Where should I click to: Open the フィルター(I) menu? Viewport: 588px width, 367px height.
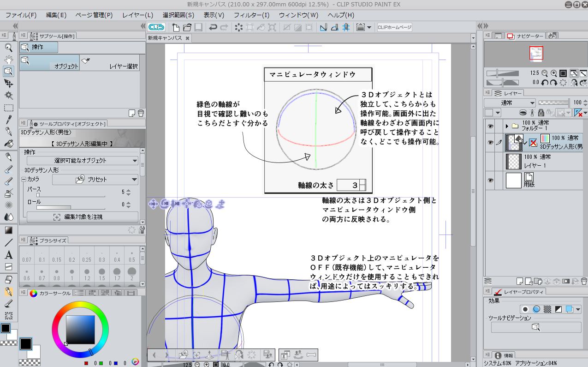251,15
